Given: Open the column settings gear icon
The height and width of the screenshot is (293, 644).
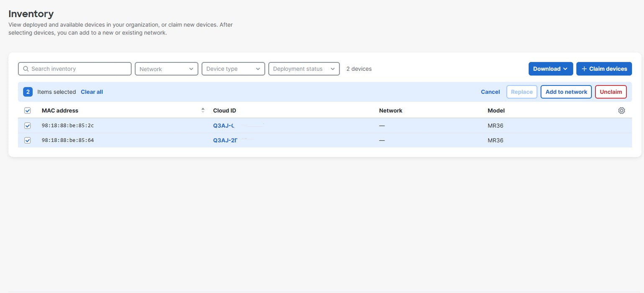Looking at the screenshot, I should coord(621,111).
